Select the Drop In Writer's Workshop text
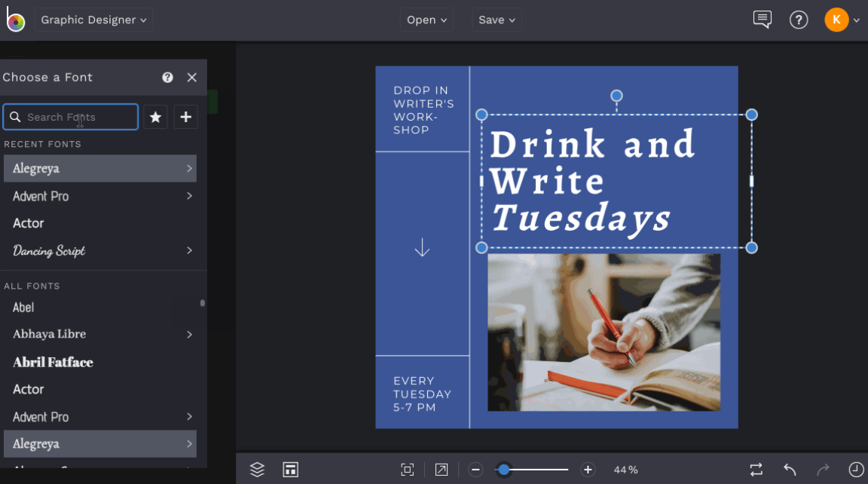868x484 pixels. click(423, 110)
